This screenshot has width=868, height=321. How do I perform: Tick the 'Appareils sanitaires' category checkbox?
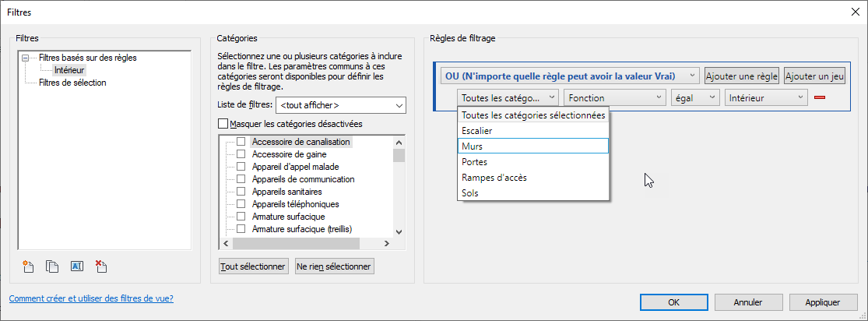pyautogui.click(x=241, y=192)
